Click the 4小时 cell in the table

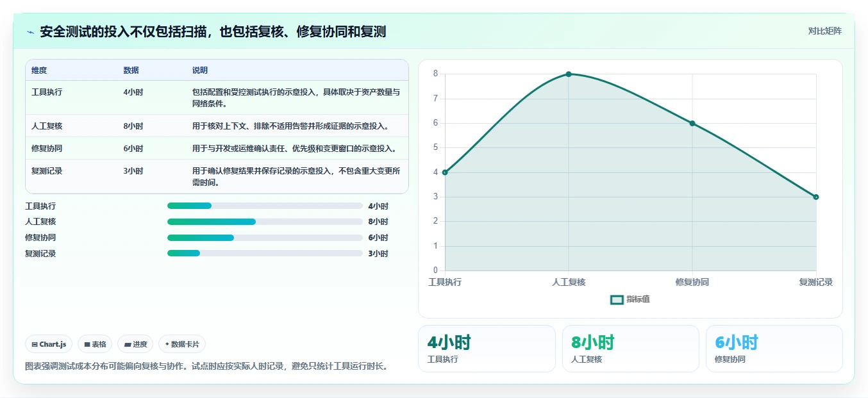pyautogui.click(x=133, y=92)
